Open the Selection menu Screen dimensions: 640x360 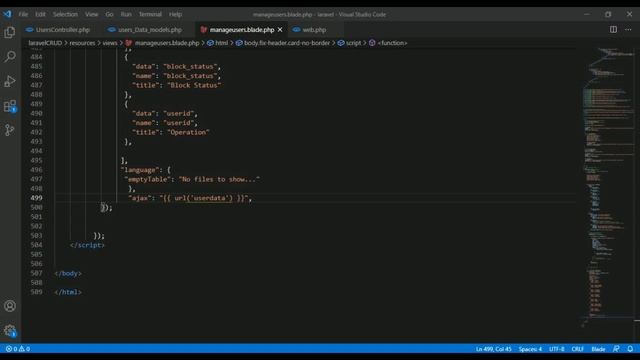[x=65, y=14]
